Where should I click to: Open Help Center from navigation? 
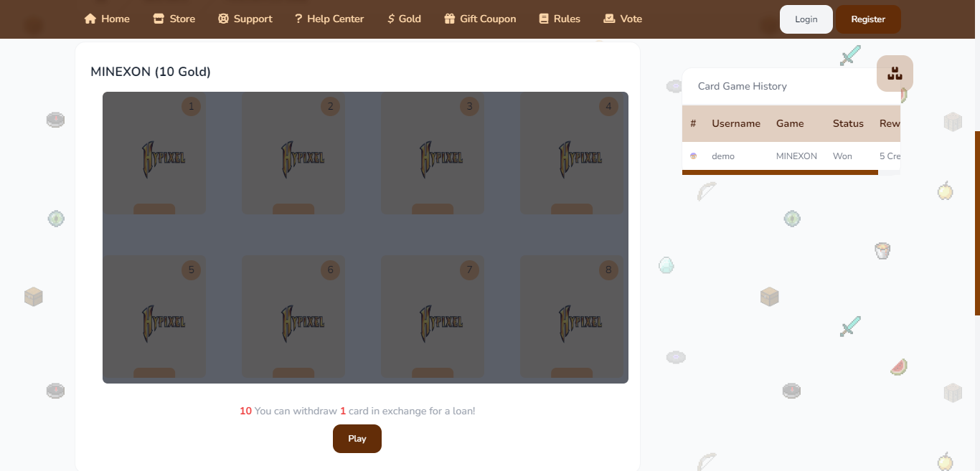(329, 19)
